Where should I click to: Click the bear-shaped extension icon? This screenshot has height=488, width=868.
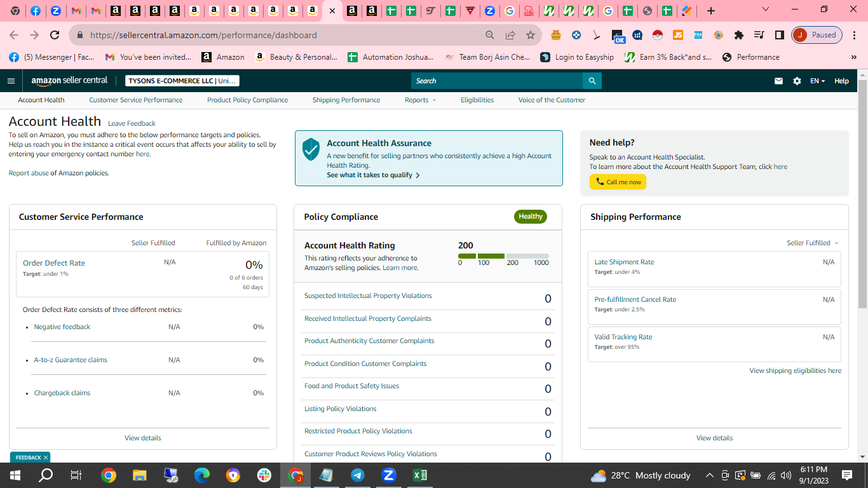coord(556,35)
